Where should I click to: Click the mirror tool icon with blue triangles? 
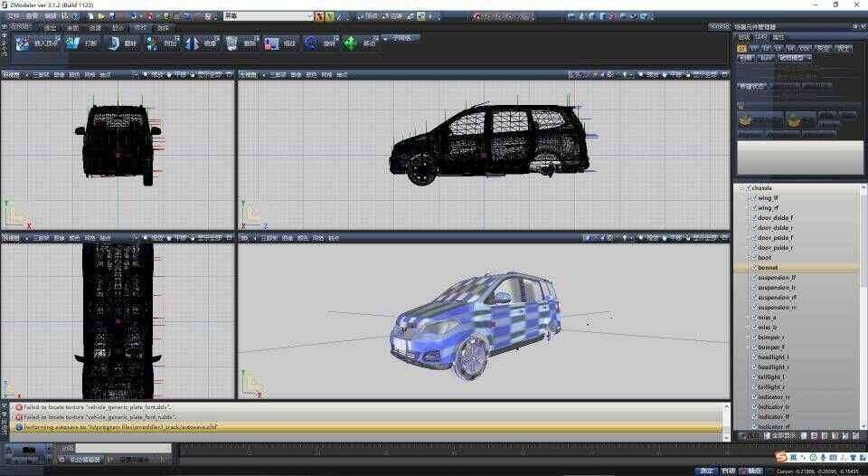pyautogui.click(x=193, y=43)
